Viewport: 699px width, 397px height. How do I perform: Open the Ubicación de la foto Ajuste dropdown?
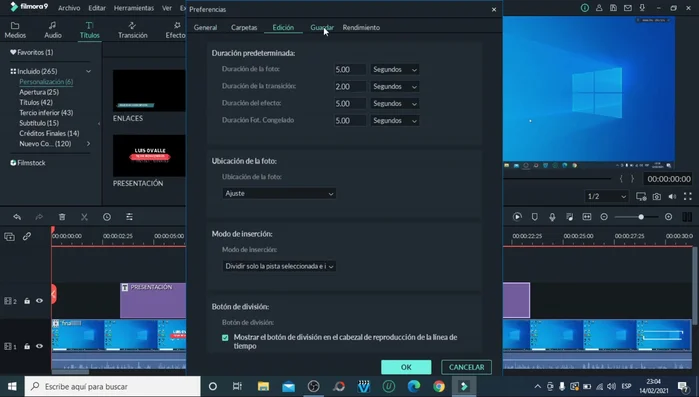coord(279,193)
